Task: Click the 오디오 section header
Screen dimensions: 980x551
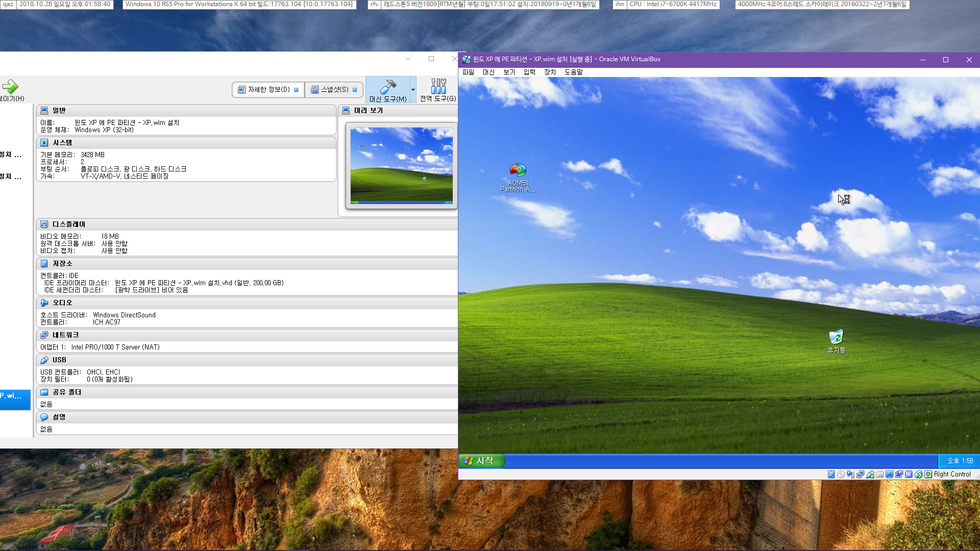Action: (247, 303)
